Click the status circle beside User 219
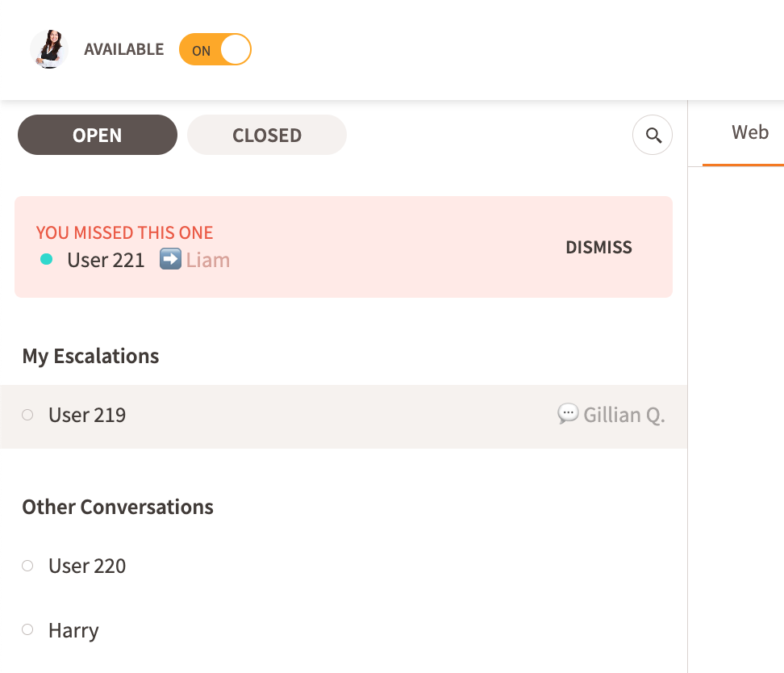This screenshot has height=673, width=784. pos(27,415)
